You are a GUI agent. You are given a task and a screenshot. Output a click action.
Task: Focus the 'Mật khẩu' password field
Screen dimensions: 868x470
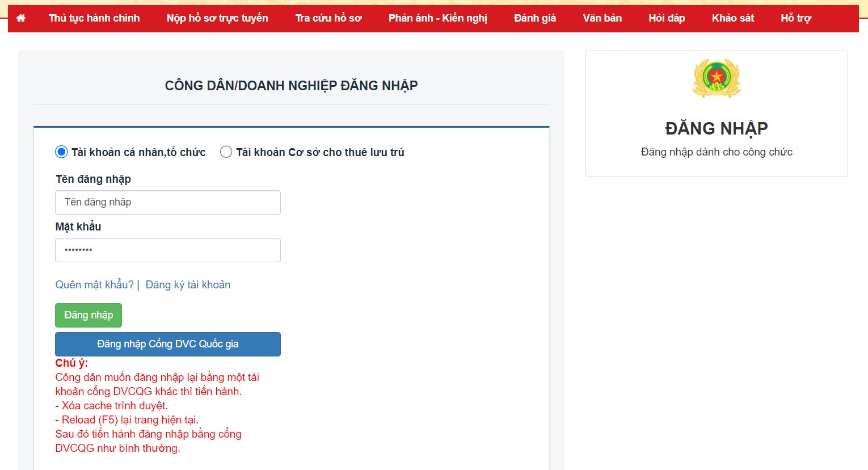pos(168,250)
